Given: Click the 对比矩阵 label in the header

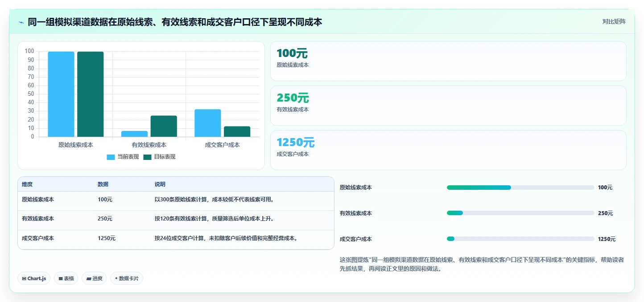Looking at the screenshot, I should tap(614, 21).
